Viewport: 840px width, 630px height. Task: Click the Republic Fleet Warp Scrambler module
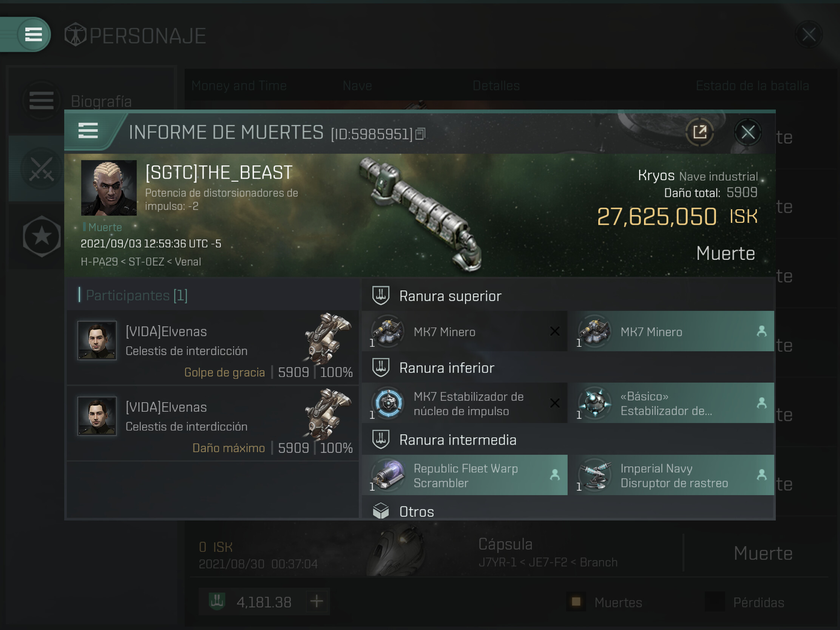pos(465,475)
